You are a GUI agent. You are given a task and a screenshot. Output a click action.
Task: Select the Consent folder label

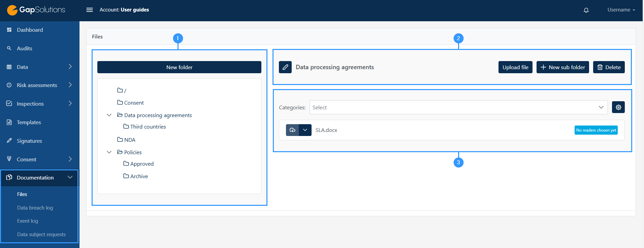click(x=134, y=103)
